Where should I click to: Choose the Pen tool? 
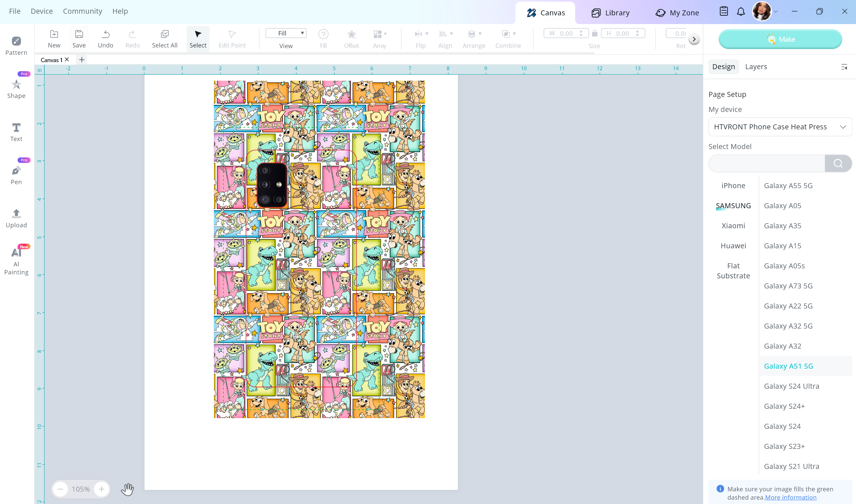16,175
